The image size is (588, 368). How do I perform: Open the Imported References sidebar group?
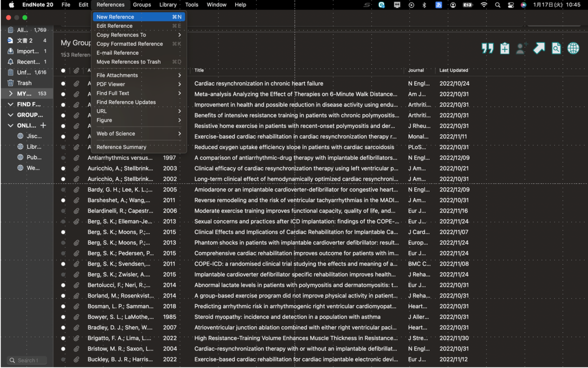[x=27, y=51]
